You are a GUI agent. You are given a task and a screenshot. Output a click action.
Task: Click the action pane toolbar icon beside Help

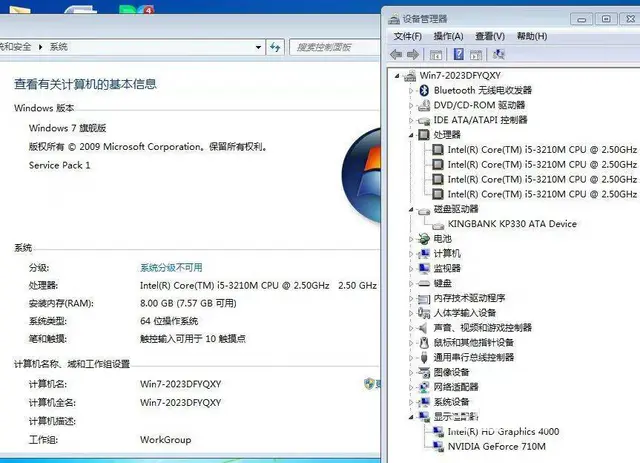point(476,54)
